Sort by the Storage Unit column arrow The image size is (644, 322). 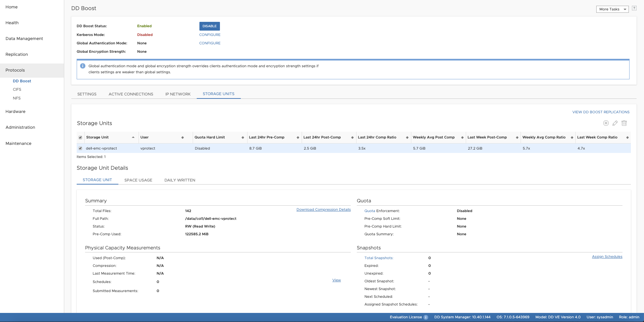(133, 137)
